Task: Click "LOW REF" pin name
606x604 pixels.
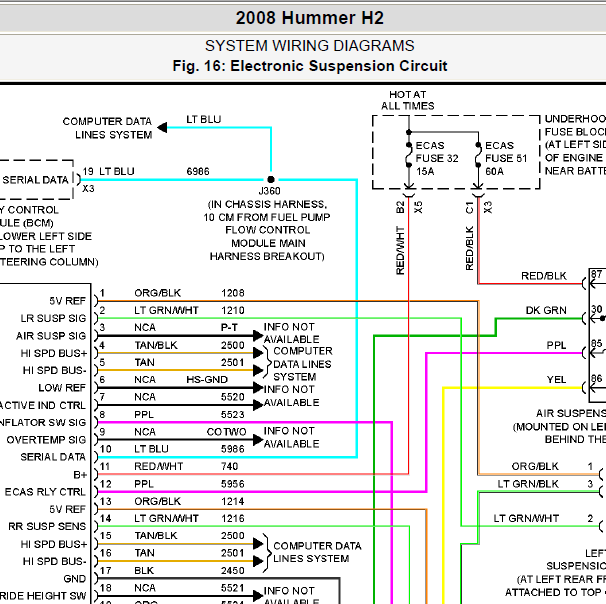Action: [62, 388]
